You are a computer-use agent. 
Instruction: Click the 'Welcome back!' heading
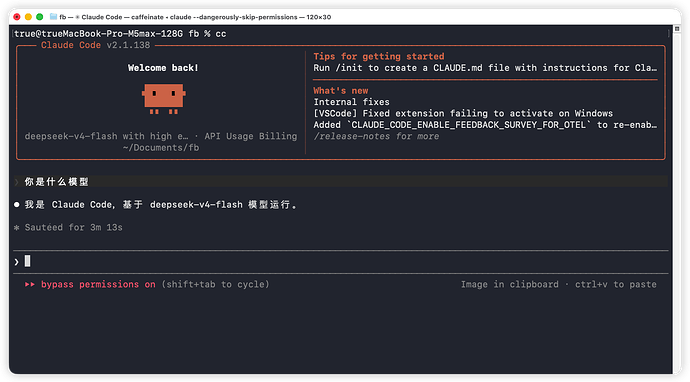[x=163, y=68]
